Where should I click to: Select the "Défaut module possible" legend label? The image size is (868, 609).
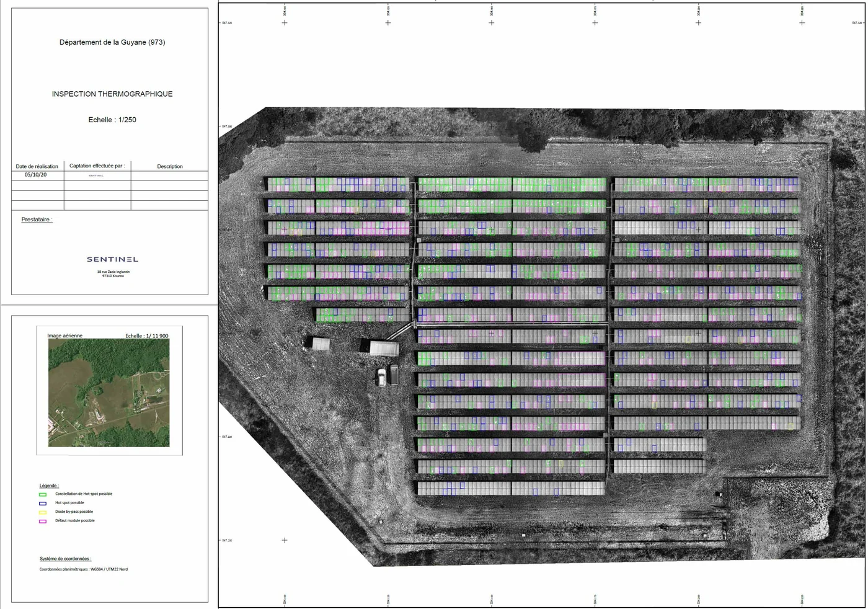coord(75,521)
